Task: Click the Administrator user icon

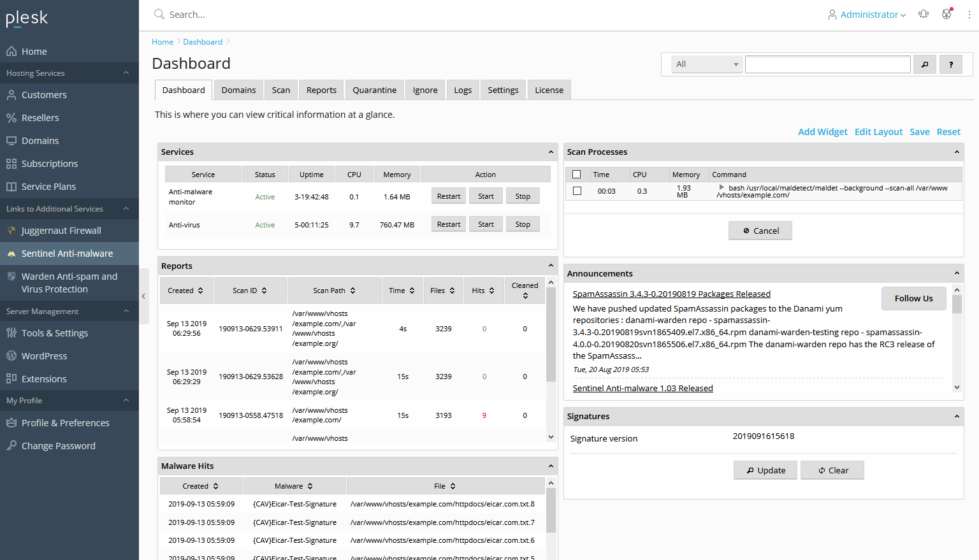Action: pyautogui.click(x=832, y=15)
